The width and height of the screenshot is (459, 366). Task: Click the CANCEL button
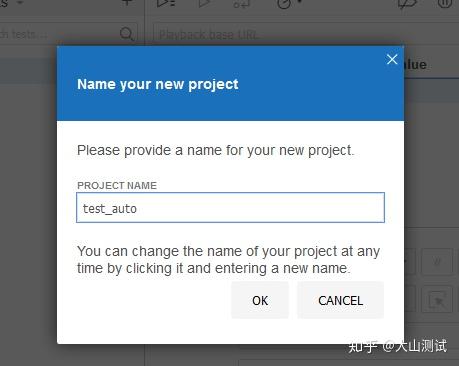coord(340,300)
